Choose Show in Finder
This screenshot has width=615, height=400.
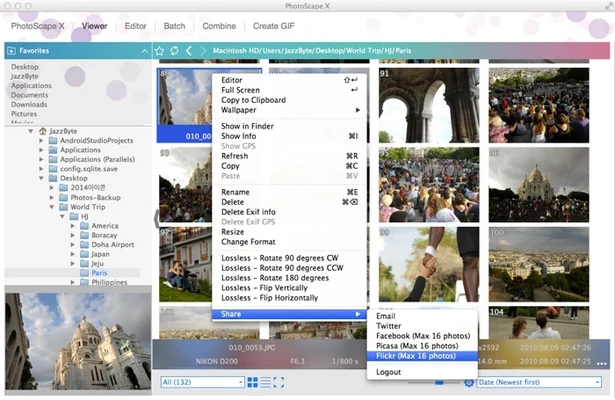pyautogui.click(x=289, y=126)
